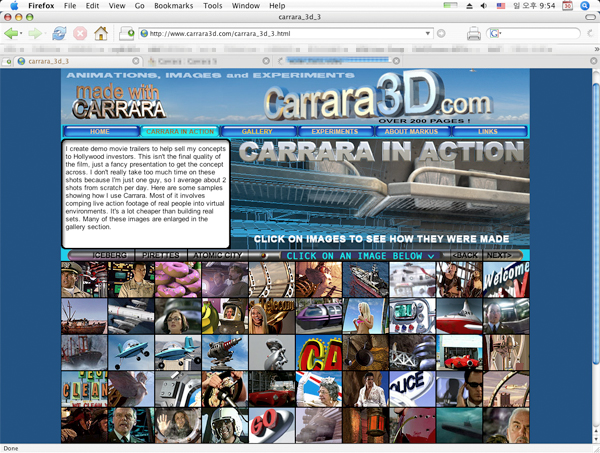Open the address bar history dropdown arrow
This screenshot has height=453, width=600.
pyautogui.click(x=428, y=34)
